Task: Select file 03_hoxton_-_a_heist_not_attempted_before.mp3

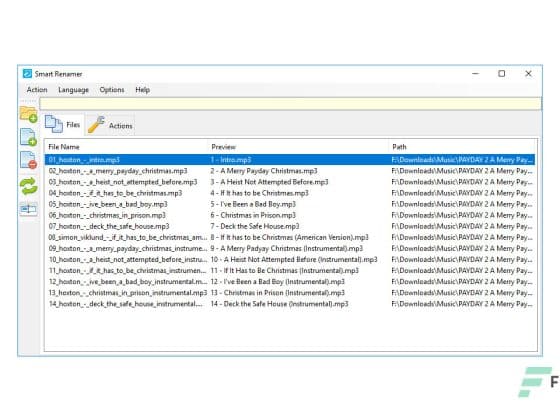Action: [123, 182]
